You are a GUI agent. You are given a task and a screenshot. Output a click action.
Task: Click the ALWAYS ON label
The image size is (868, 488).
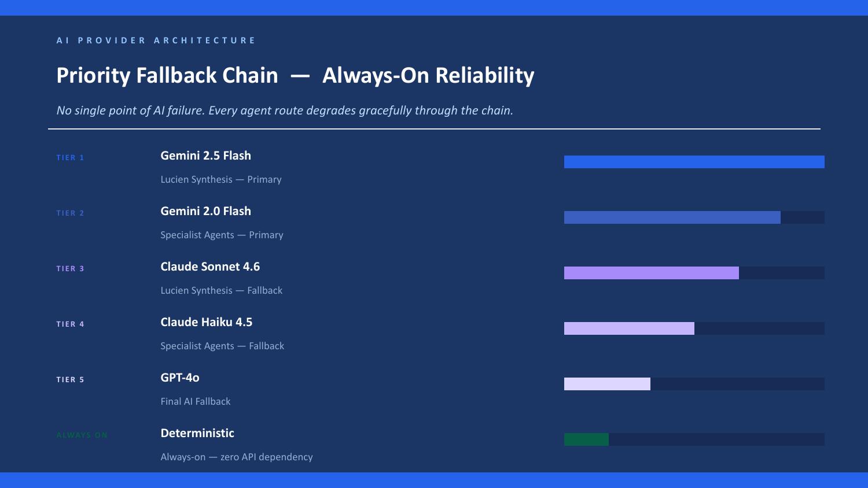(x=82, y=435)
